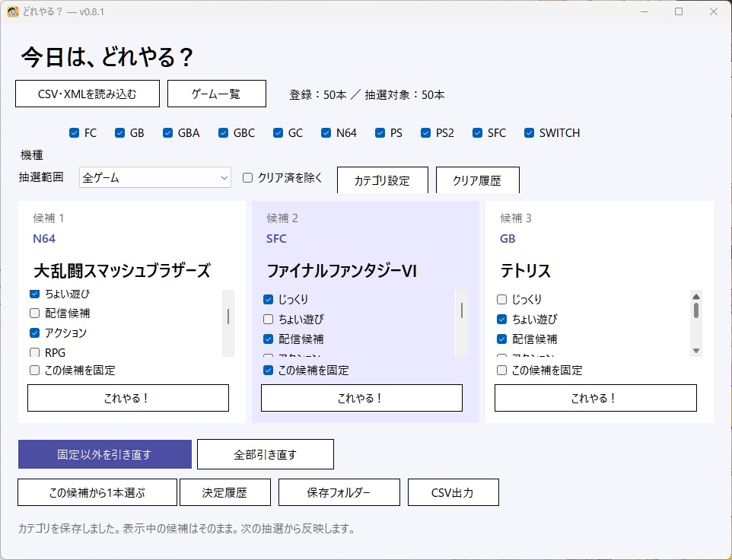Click the GB label in candidate 3
This screenshot has height=560, width=732.
tap(508, 238)
